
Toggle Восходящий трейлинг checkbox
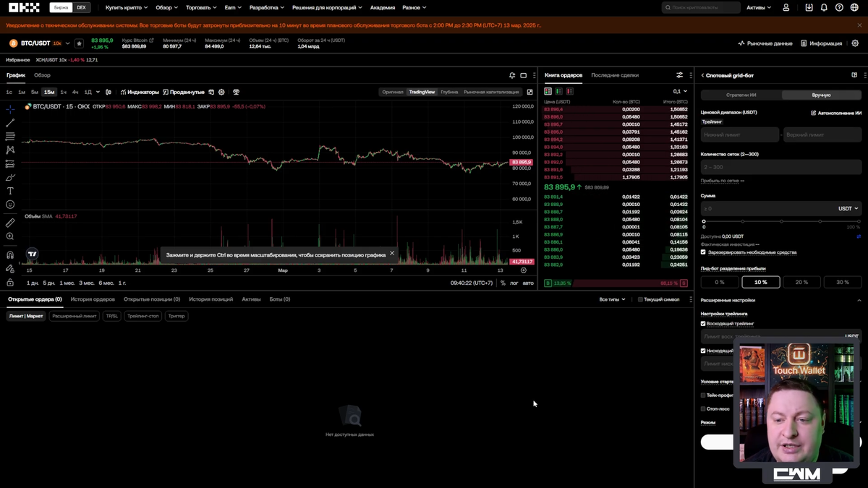(x=703, y=324)
